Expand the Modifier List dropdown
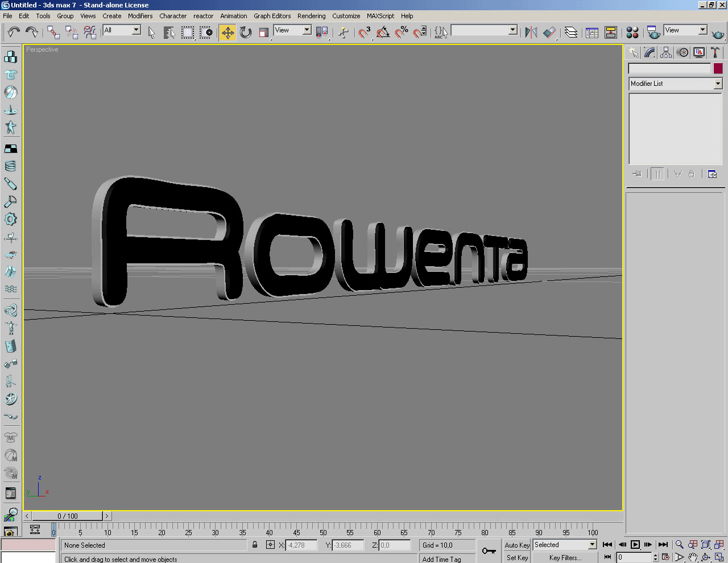 718,84
